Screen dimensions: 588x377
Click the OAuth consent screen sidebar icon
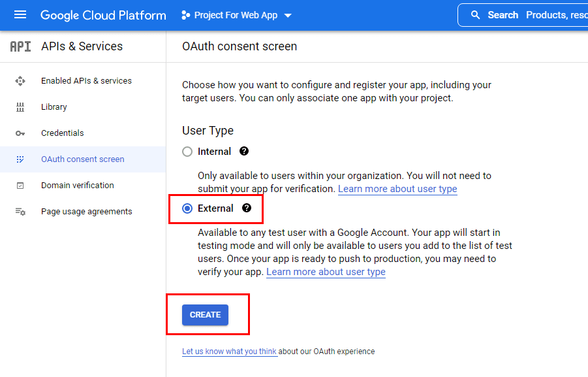[x=20, y=159]
